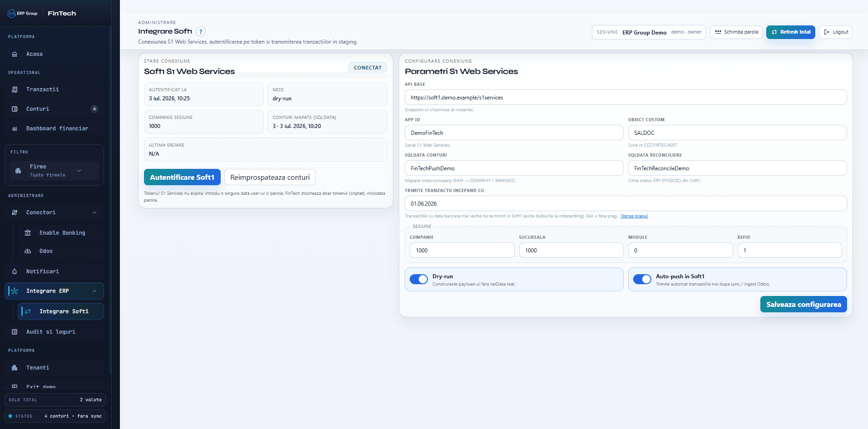Open Notificari menu item

point(55,271)
